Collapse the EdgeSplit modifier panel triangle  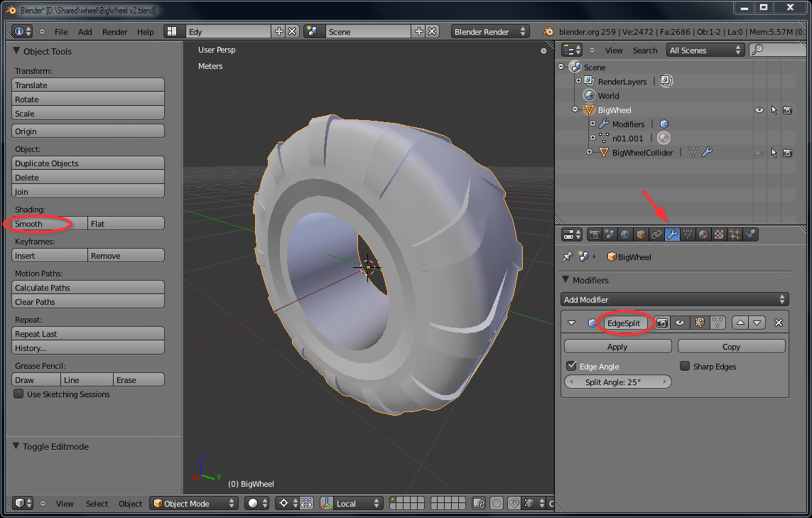coord(572,323)
